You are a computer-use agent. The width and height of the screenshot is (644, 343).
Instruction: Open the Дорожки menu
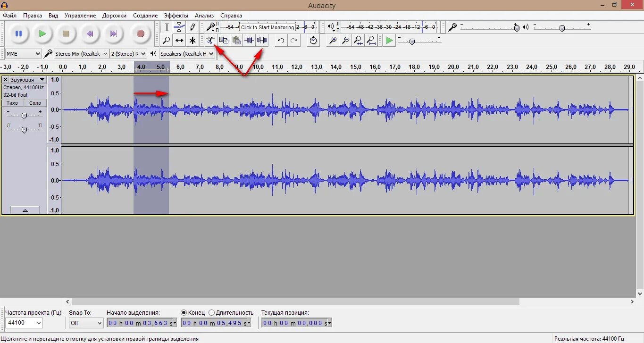[114, 16]
